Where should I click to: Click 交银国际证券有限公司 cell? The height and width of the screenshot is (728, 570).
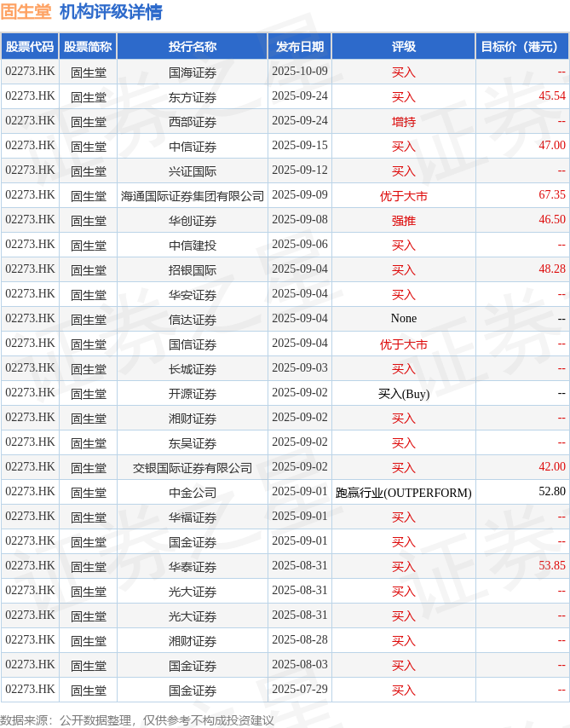(x=193, y=468)
